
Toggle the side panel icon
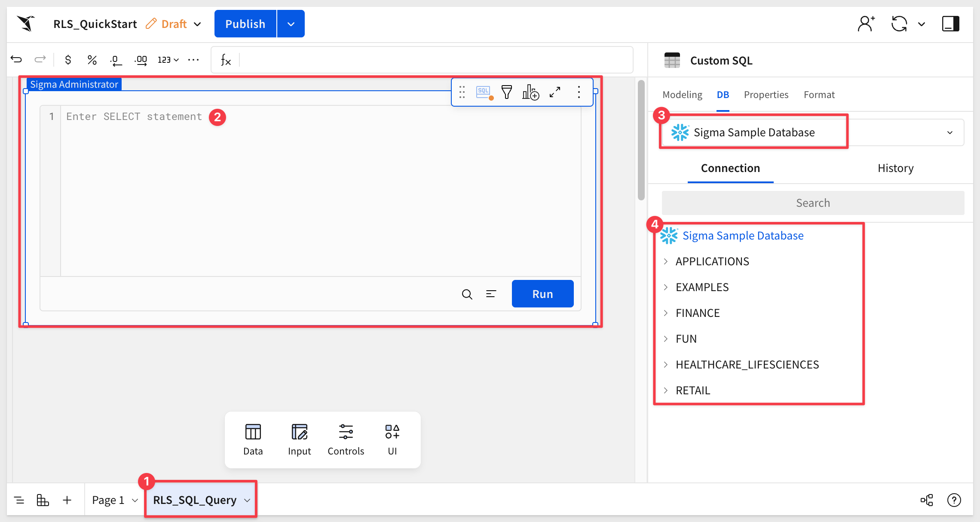[x=950, y=24]
